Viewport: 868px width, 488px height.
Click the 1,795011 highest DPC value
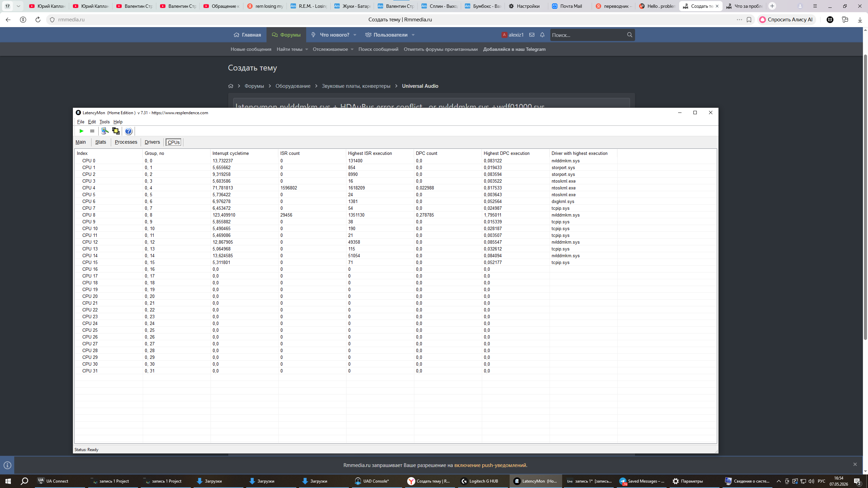point(493,215)
